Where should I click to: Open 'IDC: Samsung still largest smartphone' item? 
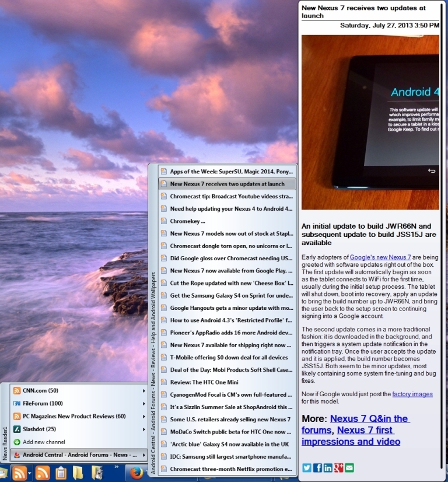pyautogui.click(x=227, y=456)
